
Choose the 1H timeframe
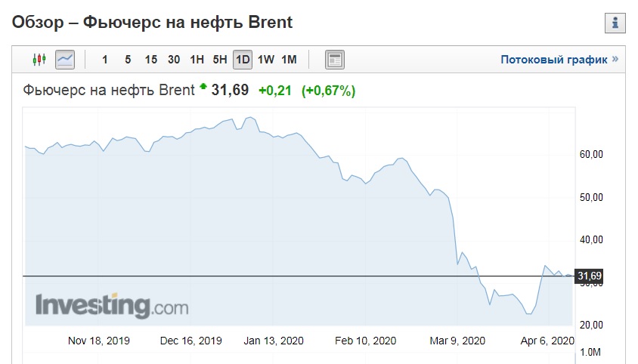tap(197, 60)
